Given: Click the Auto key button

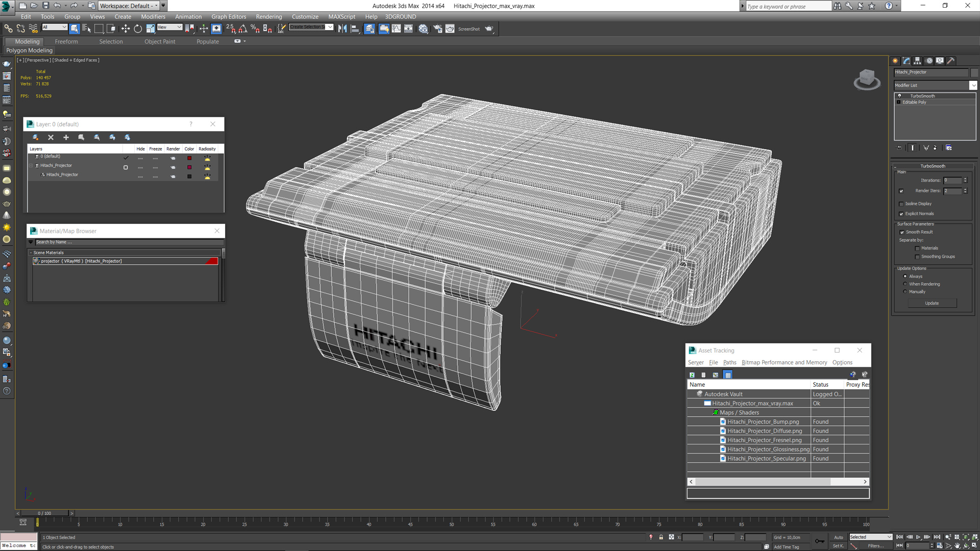Looking at the screenshot, I should [839, 537].
